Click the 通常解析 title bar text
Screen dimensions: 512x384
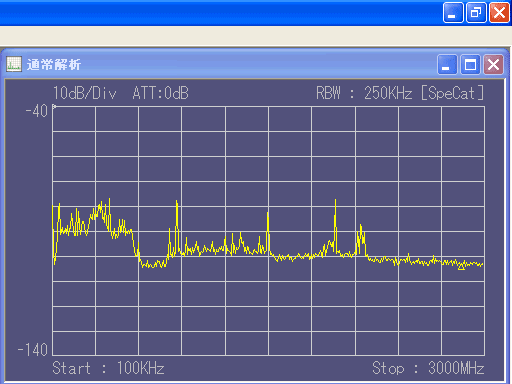coord(54,64)
